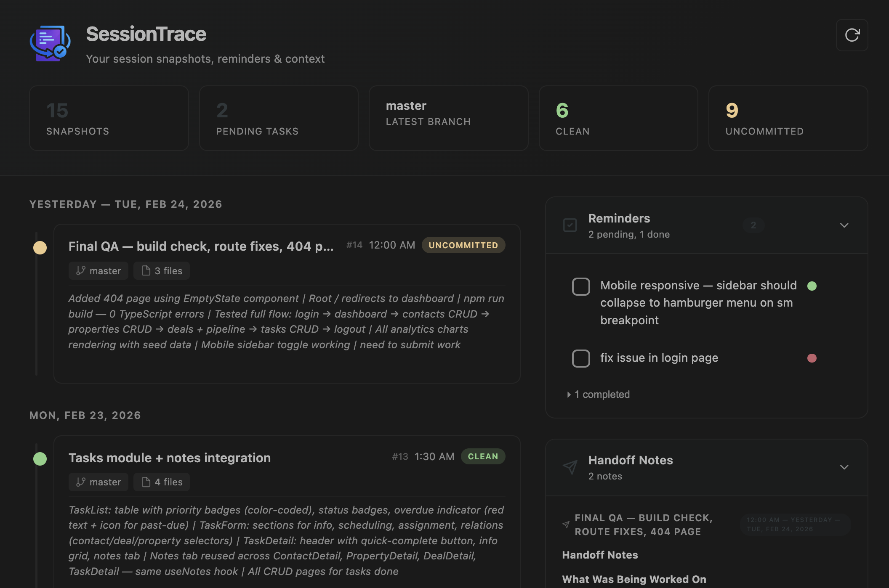Screen dimensions: 889x588
Task: Click the refresh icon in the header
Action: [852, 35]
